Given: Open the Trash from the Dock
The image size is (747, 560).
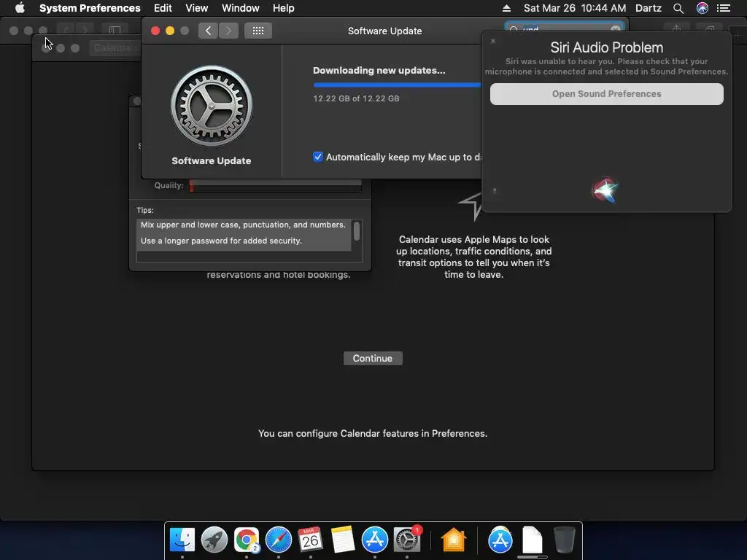Looking at the screenshot, I should 564,540.
